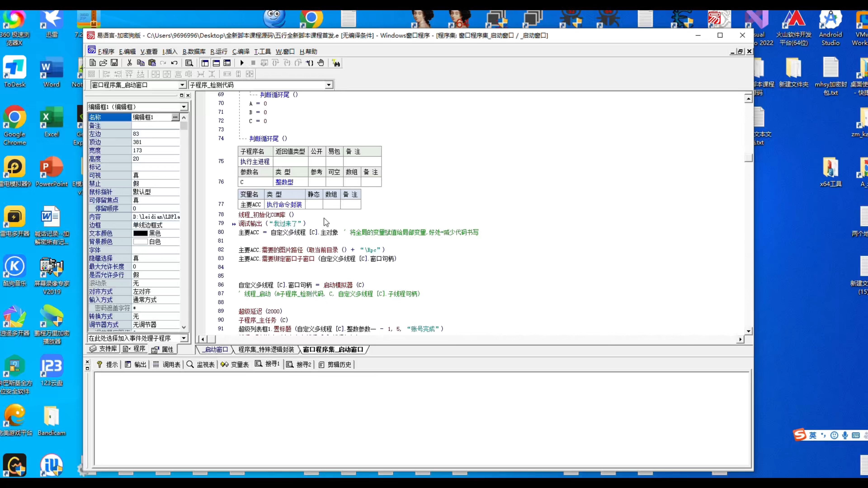Open the E.编辑 menu
Viewport: 868px width, 488px height.
click(x=127, y=52)
